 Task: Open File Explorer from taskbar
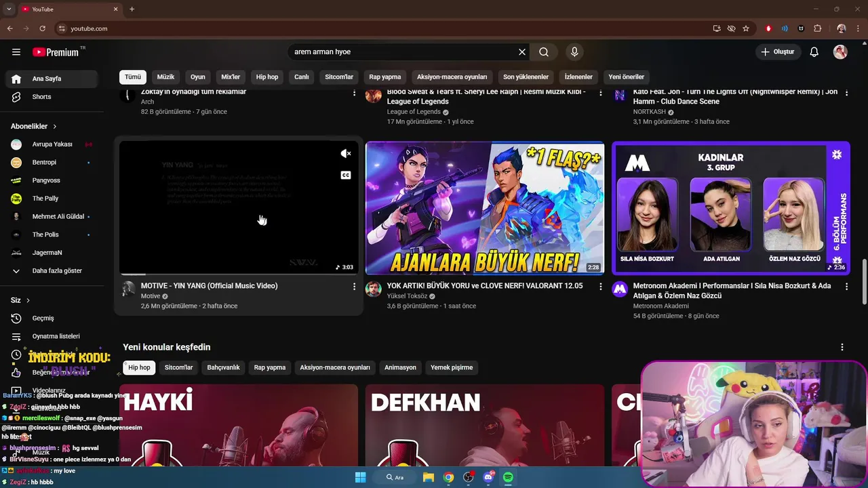tap(429, 477)
